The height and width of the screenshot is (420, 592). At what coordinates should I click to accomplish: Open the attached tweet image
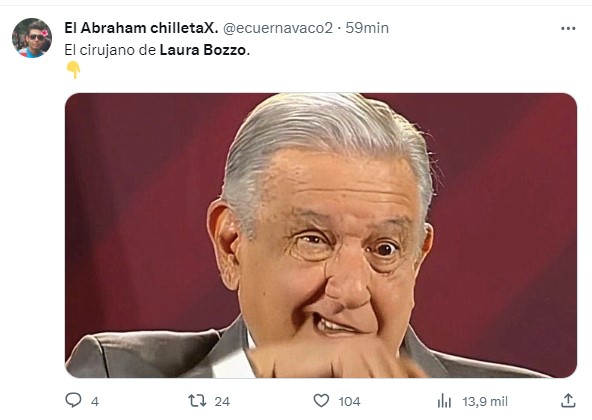point(321,235)
